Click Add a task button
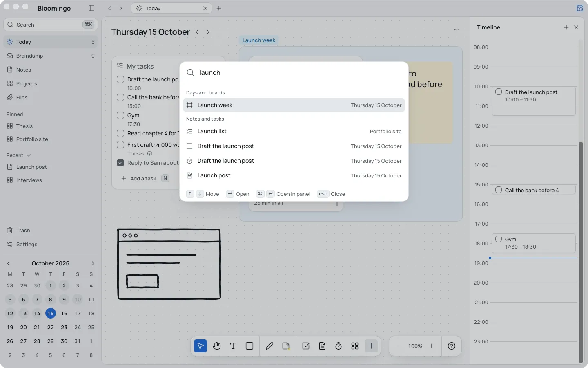588x368 pixels. 145,178
